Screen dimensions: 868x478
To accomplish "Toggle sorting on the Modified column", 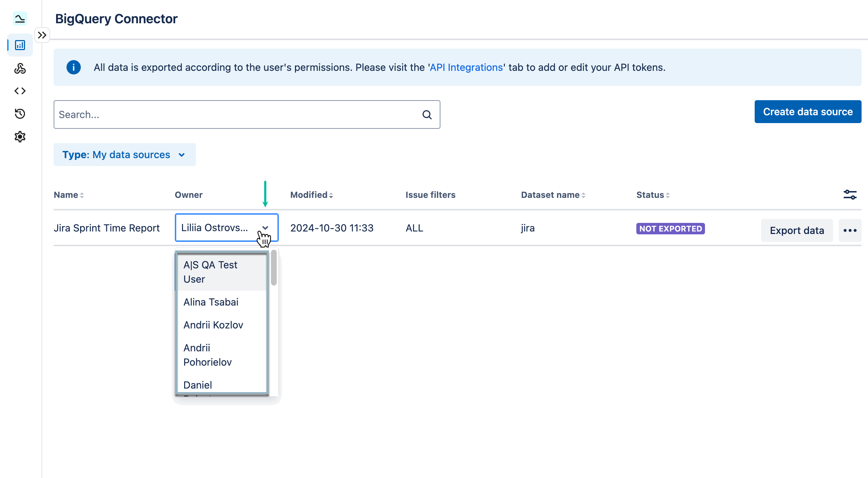I will pos(331,195).
